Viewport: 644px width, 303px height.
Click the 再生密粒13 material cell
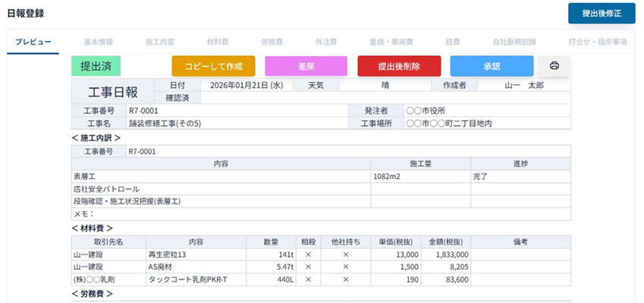pyautogui.click(x=196, y=255)
